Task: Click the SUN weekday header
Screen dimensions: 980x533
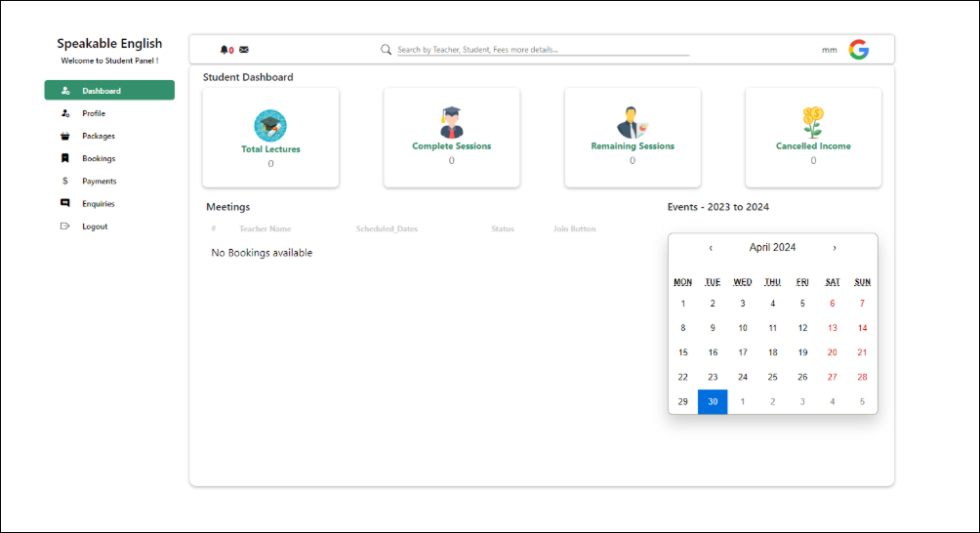Action: point(862,282)
